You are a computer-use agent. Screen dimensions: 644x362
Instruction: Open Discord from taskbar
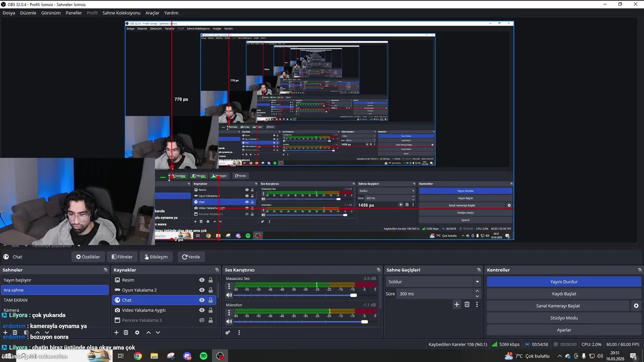pos(187,356)
